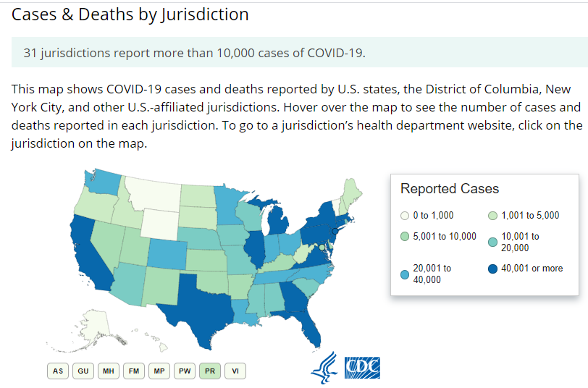
Task: Select the MH territory button
Action: [109, 371]
